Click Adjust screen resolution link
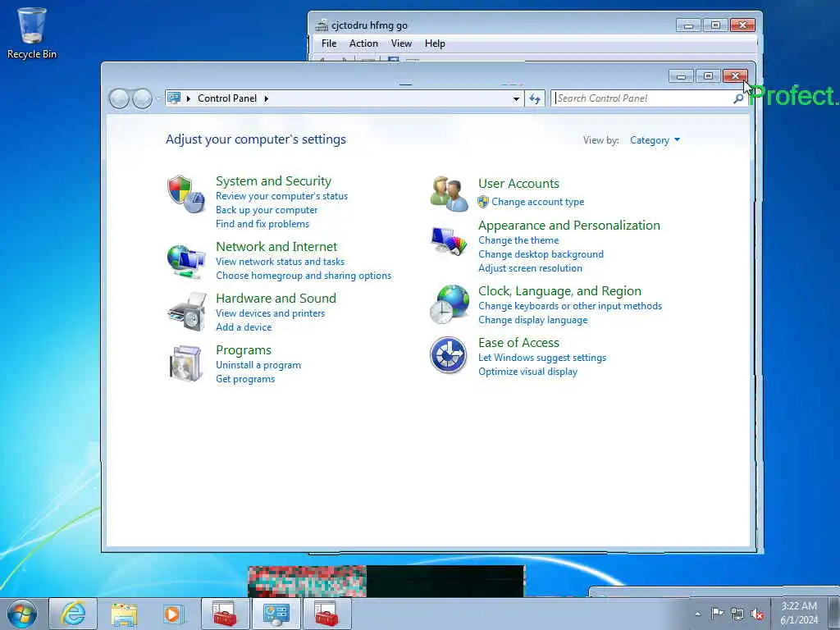Viewport: 840px width, 630px height. pyautogui.click(x=530, y=268)
